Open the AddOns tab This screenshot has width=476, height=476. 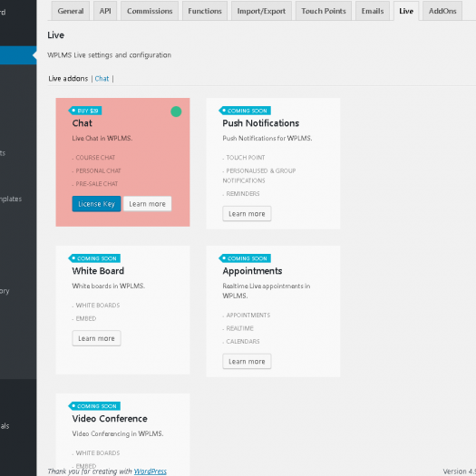point(442,11)
